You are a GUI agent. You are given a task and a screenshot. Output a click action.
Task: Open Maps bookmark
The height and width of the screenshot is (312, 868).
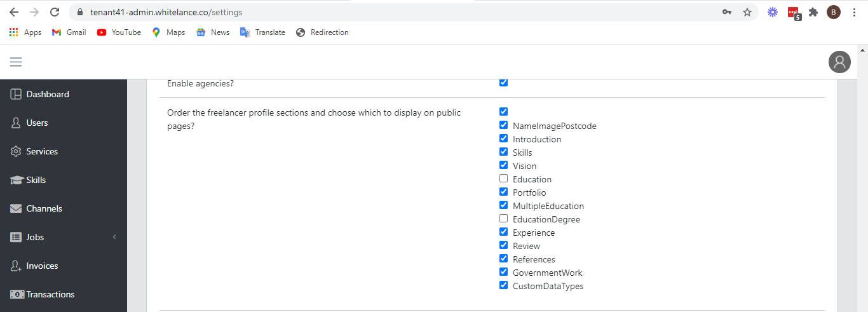pyautogui.click(x=168, y=32)
